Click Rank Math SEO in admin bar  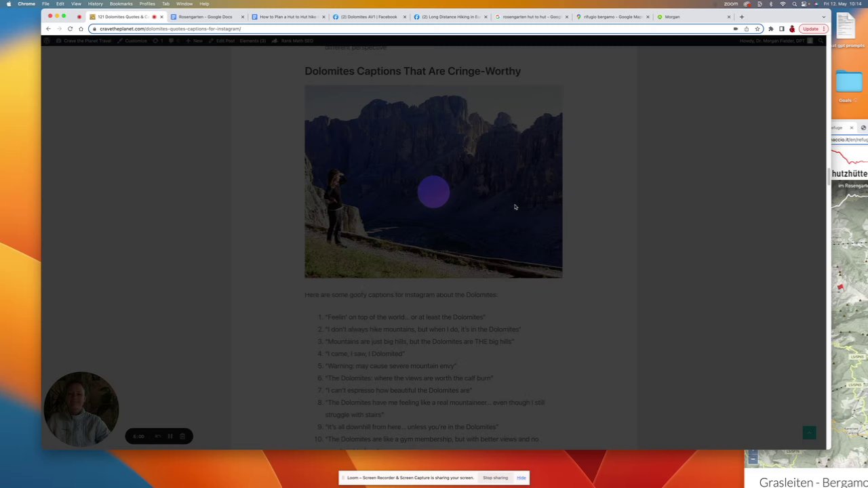point(294,41)
